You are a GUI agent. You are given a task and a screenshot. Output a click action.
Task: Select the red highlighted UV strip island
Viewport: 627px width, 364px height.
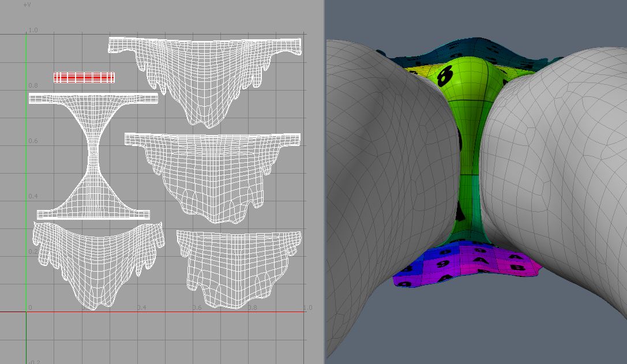[x=84, y=77]
